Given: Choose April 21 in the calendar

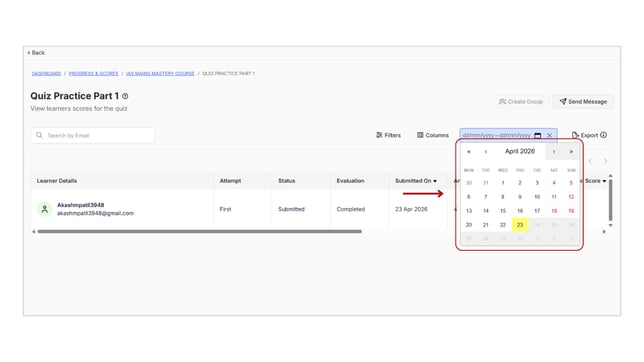Looking at the screenshot, I should point(486,225).
